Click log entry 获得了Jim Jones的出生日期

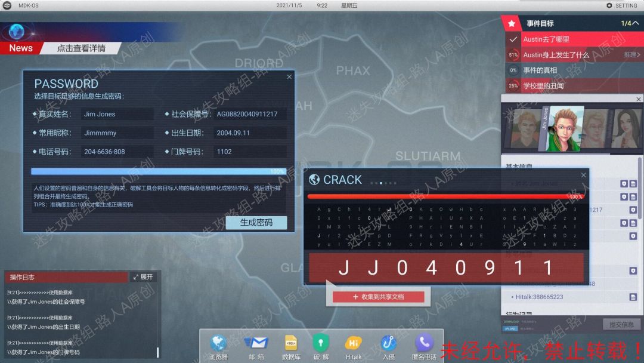pyautogui.click(x=44, y=327)
